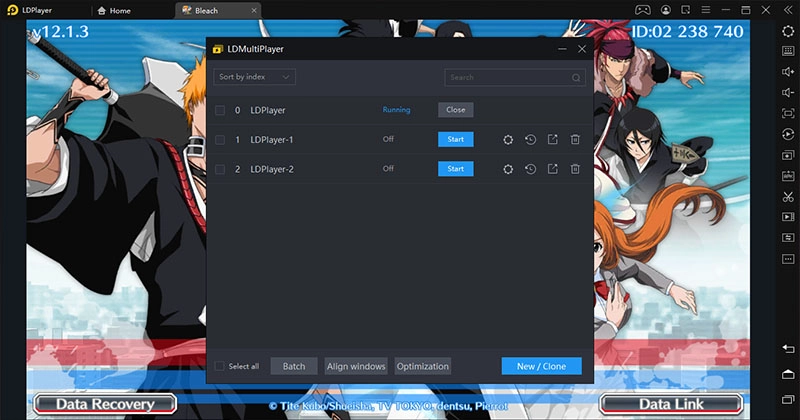Tick the Select all checkbox
Viewport: 800px width, 420px height.
219,366
